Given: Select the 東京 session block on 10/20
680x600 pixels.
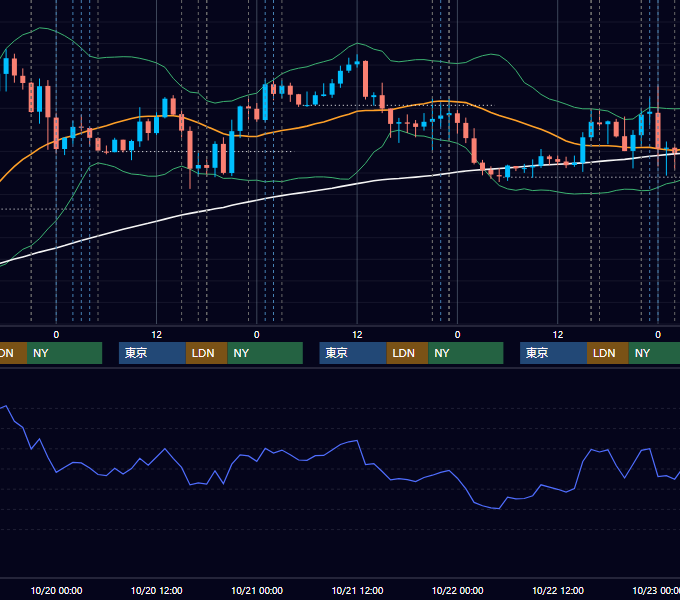Looking at the screenshot, I should pos(153,353).
